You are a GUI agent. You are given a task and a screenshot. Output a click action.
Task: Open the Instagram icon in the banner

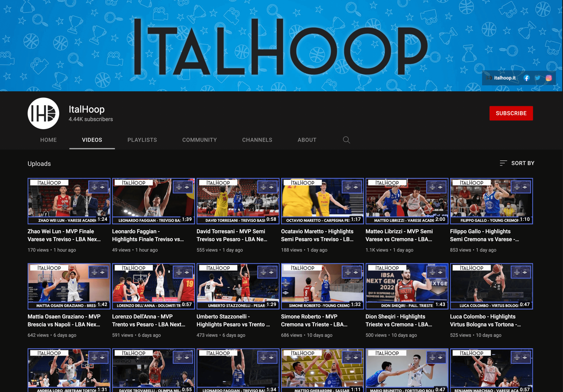click(549, 78)
